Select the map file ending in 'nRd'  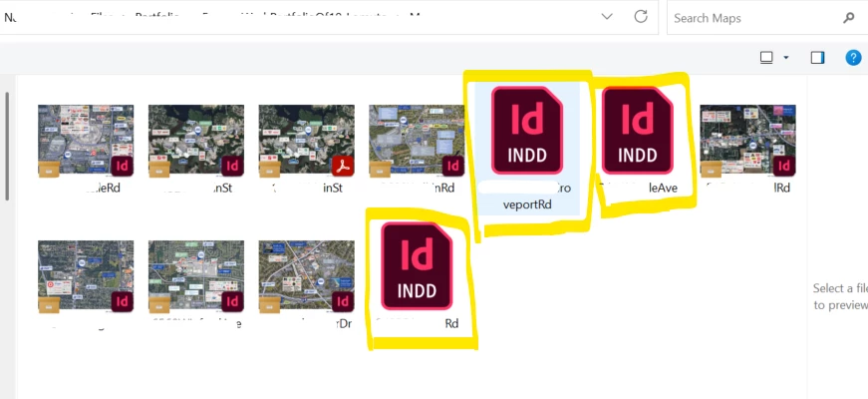[417, 142]
